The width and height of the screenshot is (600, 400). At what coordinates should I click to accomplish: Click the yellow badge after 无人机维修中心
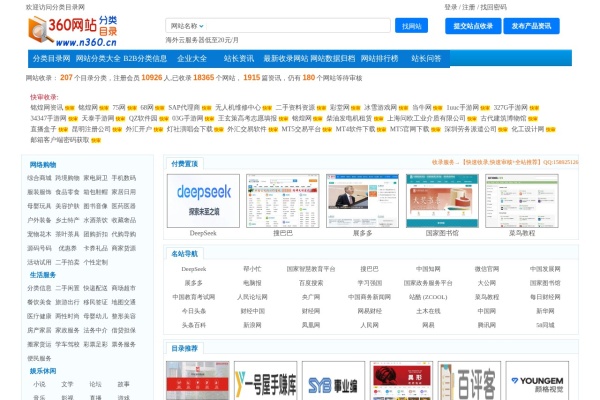pyautogui.click(x=267, y=108)
